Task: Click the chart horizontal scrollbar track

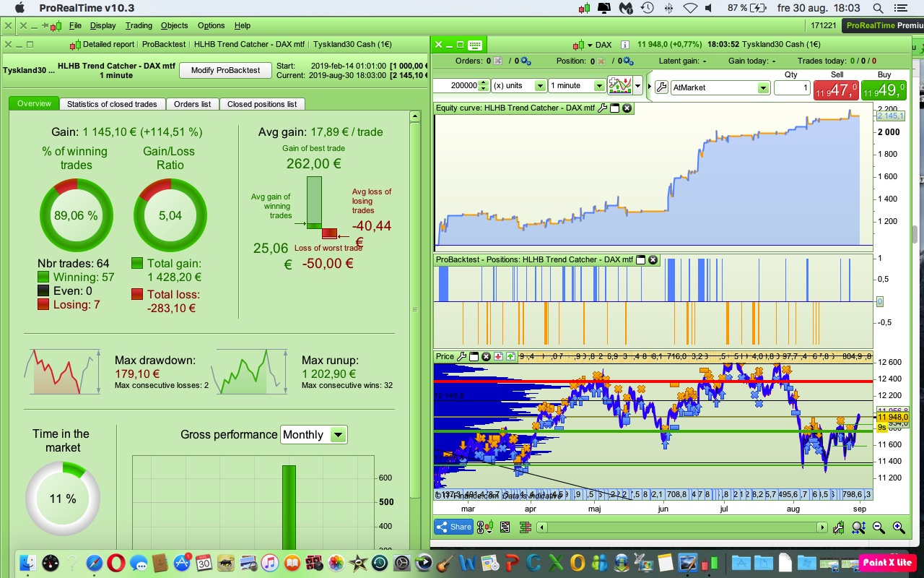Action: pos(682,527)
